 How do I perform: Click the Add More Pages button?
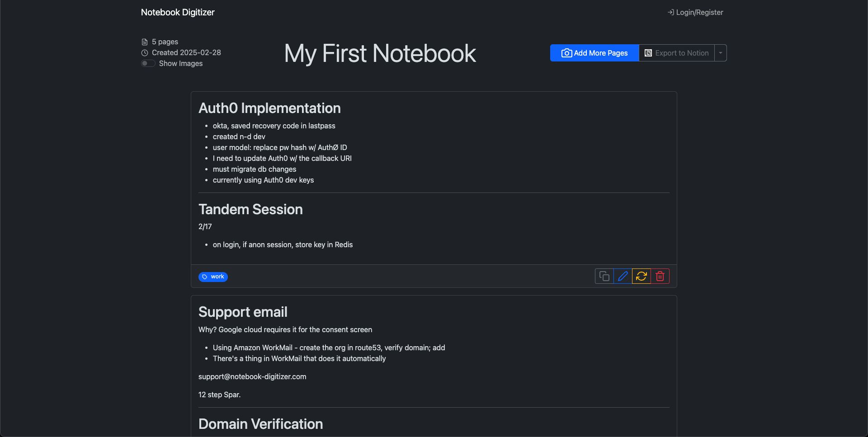tap(594, 53)
